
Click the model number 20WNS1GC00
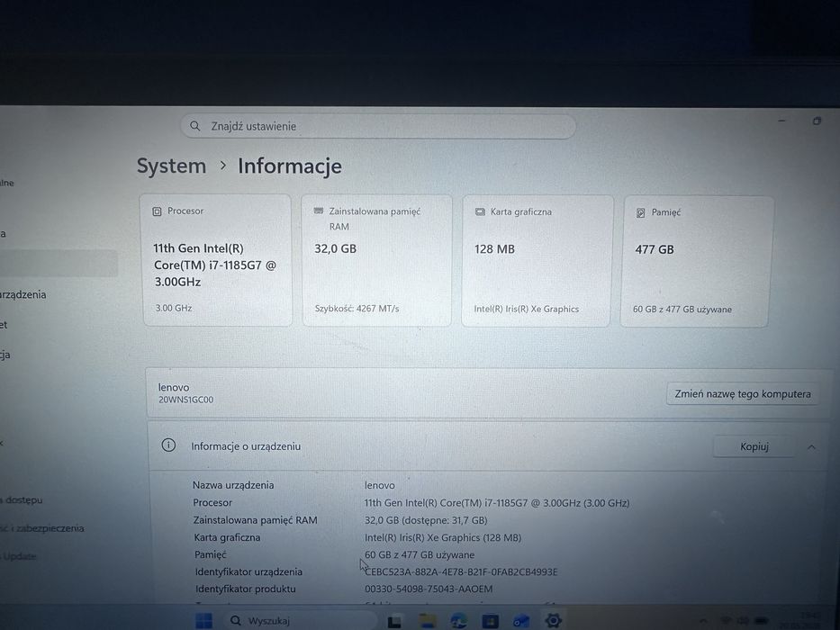tap(185, 400)
